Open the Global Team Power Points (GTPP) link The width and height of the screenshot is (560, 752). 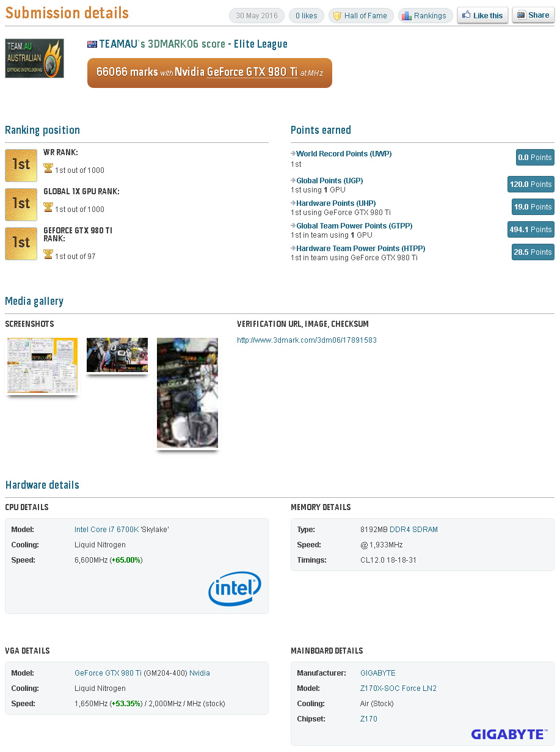point(354,226)
